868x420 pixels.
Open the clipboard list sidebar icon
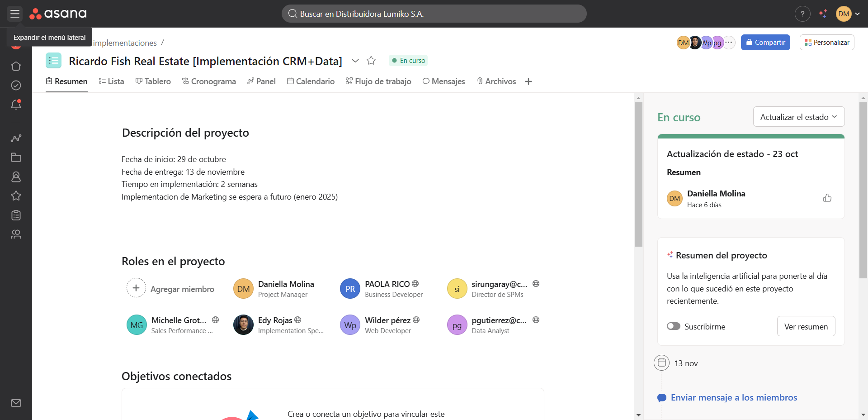coord(16,215)
